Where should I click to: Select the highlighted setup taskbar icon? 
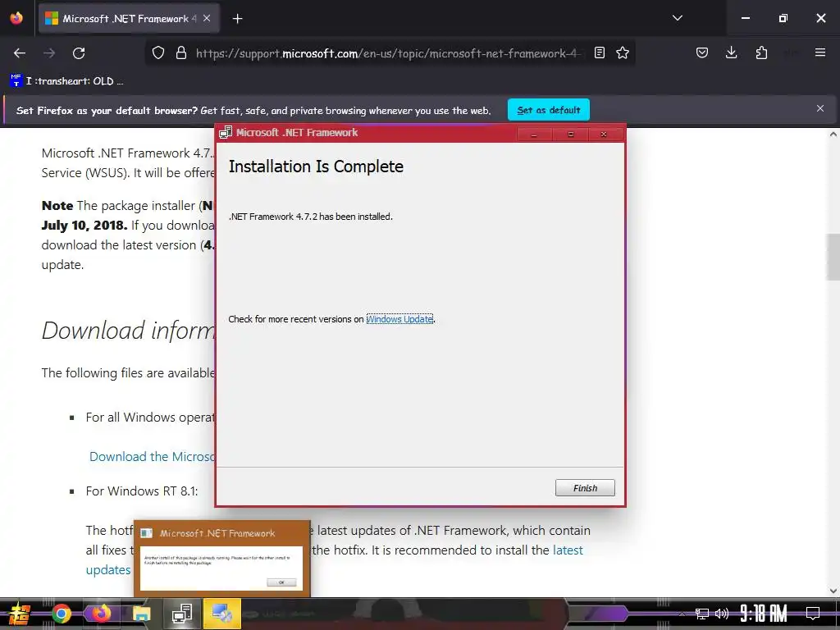[221, 614]
